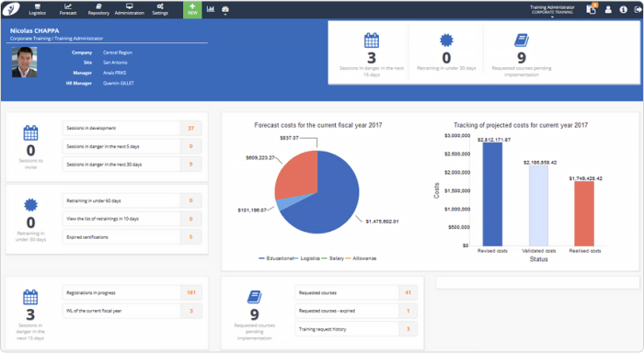Click the $1,475,602.01 pie label
644x353 pixels.
(x=382, y=222)
